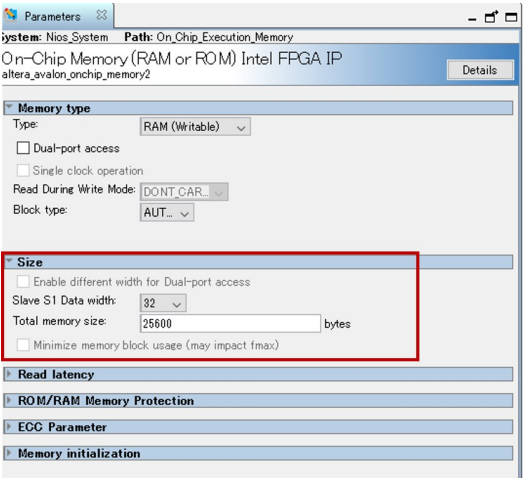
Task: Maximize the Parameters panel
Action: (511, 17)
